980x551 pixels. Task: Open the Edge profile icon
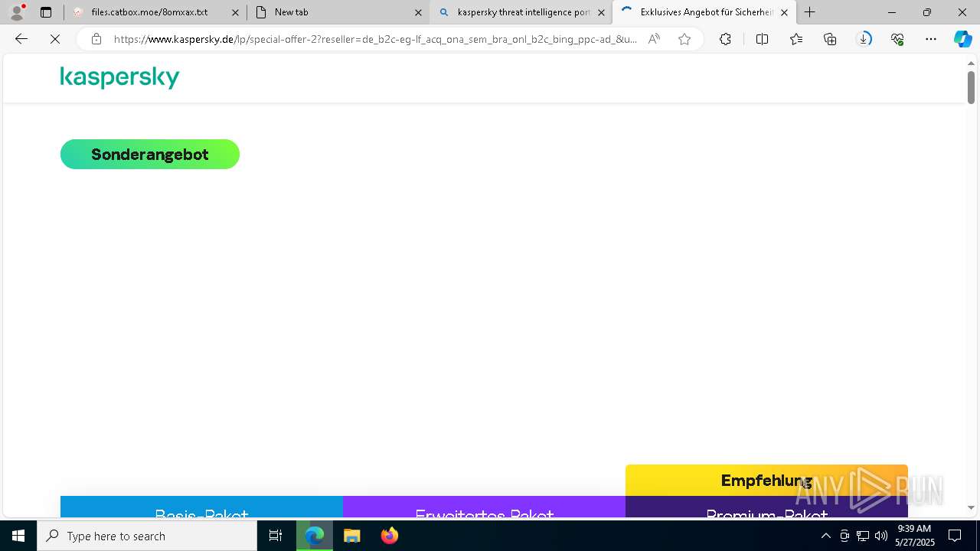[x=17, y=12]
